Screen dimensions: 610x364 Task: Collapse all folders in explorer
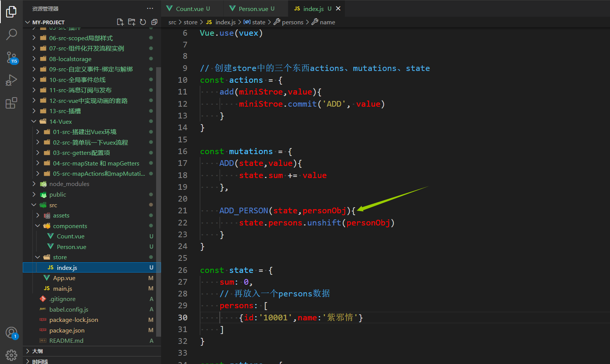tap(154, 22)
